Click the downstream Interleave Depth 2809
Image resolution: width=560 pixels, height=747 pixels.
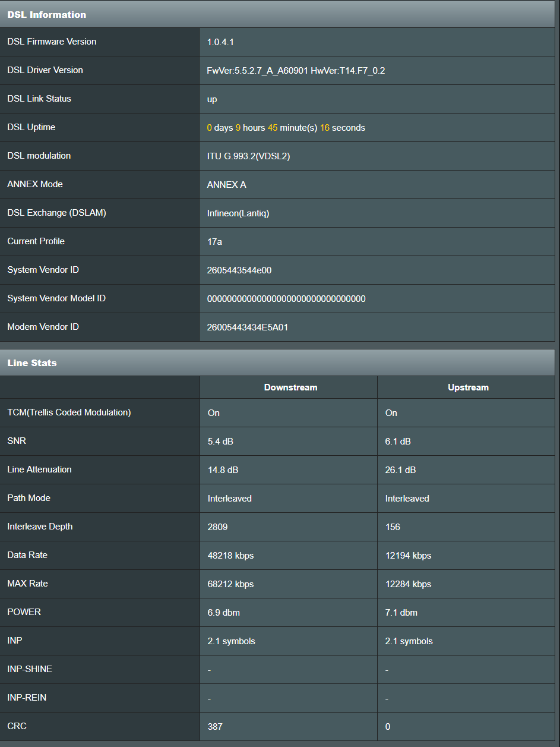(217, 527)
